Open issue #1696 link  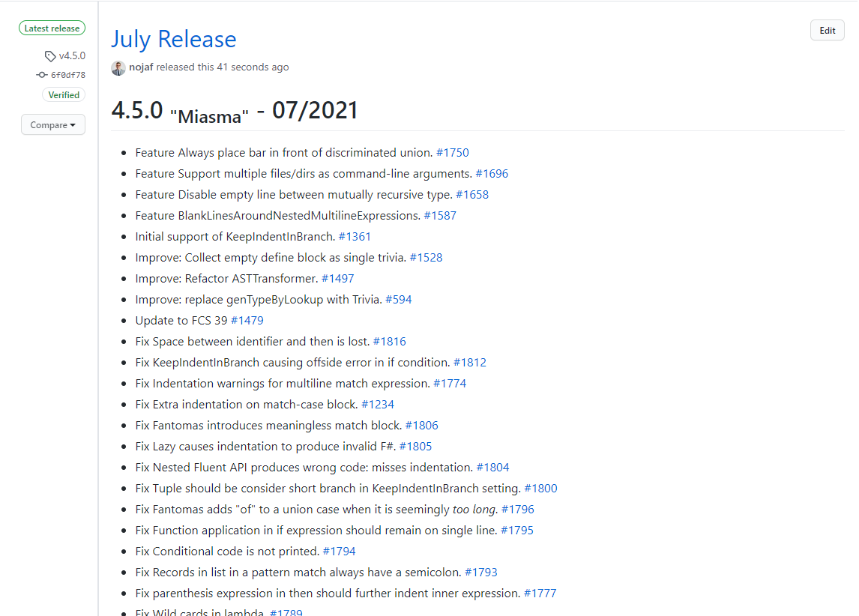click(x=492, y=174)
